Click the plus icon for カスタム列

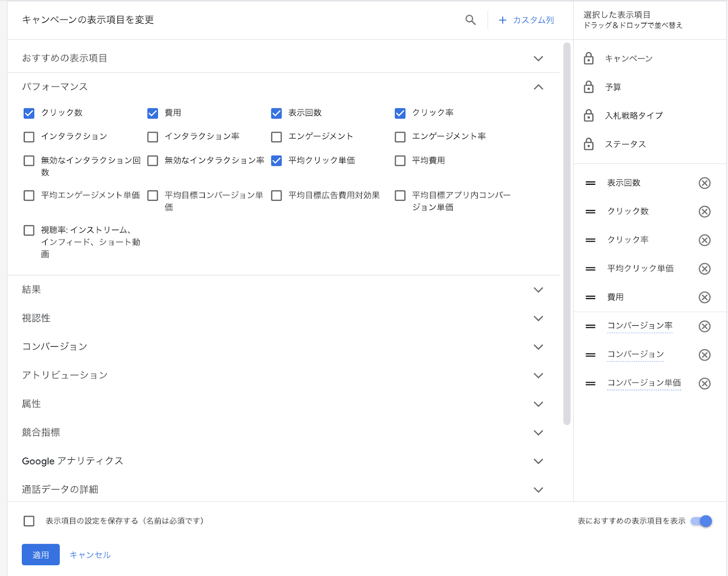[503, 20]
